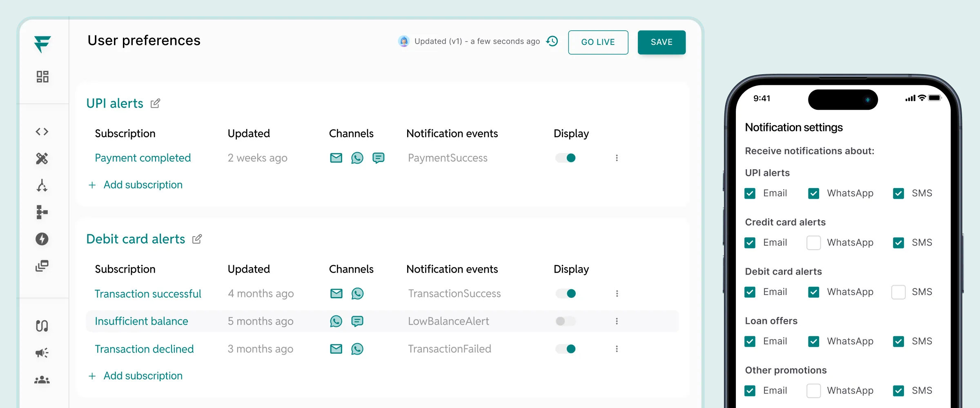Screen dimensions: 980x408
Task: Click email channel icon for Payment completed
Action: [x=336, y=158]
